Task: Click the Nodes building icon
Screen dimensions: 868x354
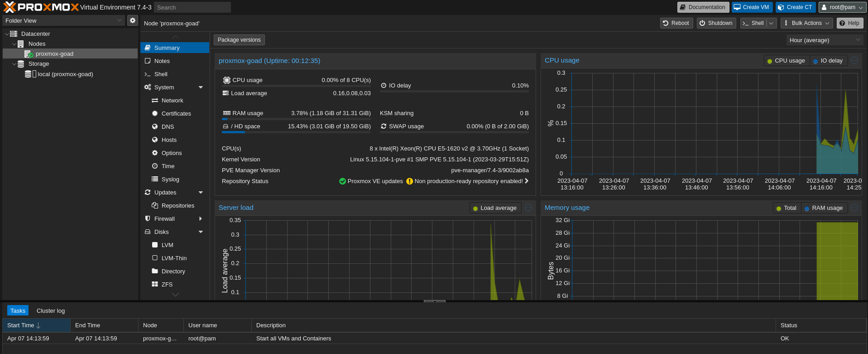Action: pyautogui.click(x=20, y=44)
